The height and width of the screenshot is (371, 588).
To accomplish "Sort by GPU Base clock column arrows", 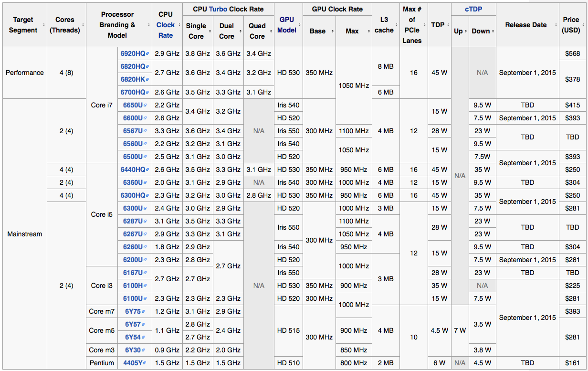I will pyautogui.click(x=333, y=31).
